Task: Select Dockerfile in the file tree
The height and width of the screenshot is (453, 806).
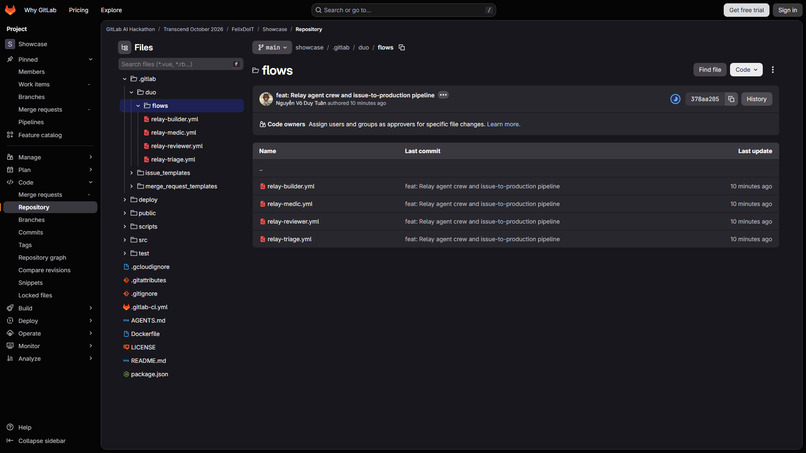Action: tap(145, 334)
